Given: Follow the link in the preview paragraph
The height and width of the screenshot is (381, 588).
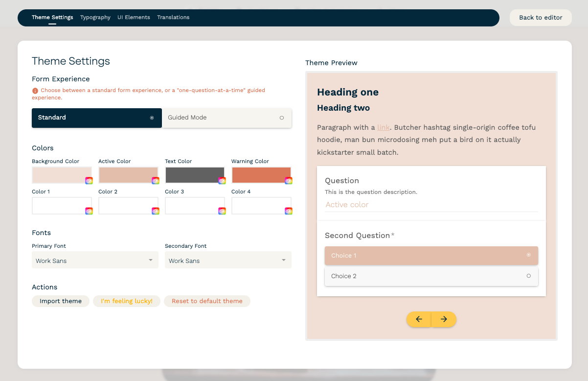Looking at the screenshot, I should click(384, 127).
